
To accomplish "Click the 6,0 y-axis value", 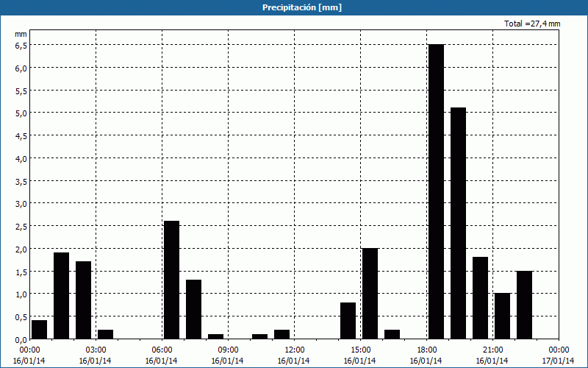I will (x=21, y=68).
